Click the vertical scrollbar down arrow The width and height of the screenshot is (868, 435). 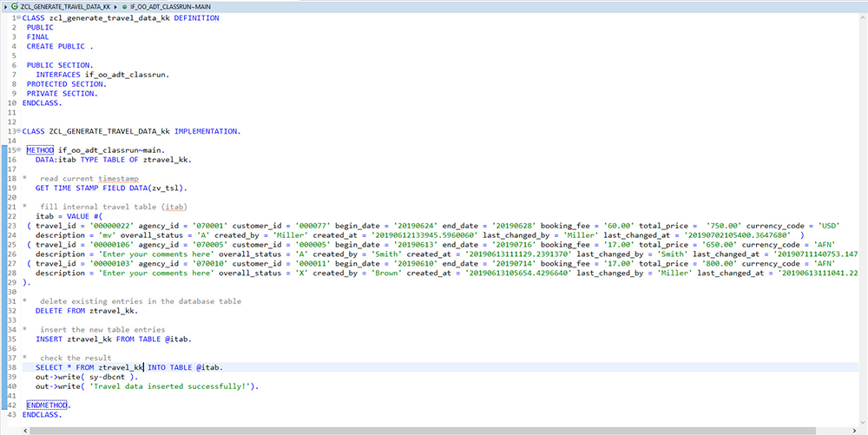pos(865,422)
